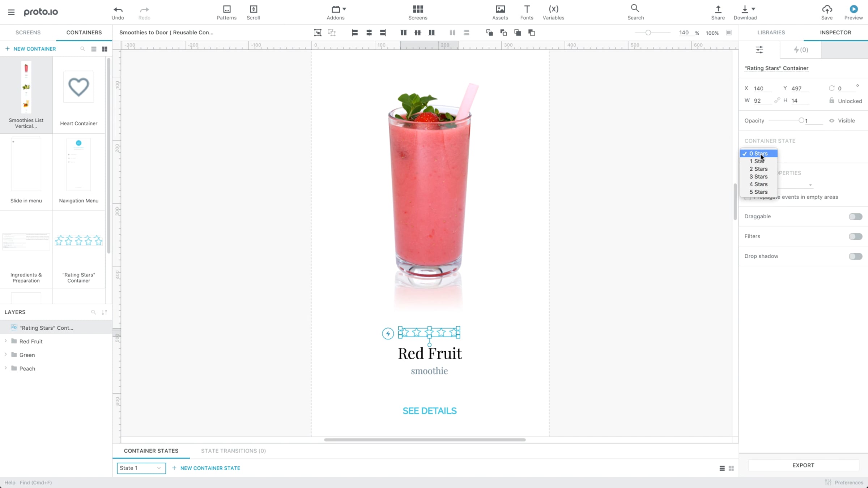Viewport: 868px width, 488px height.
Task: Switch on the Filters toggle
Action: [855, 236]
